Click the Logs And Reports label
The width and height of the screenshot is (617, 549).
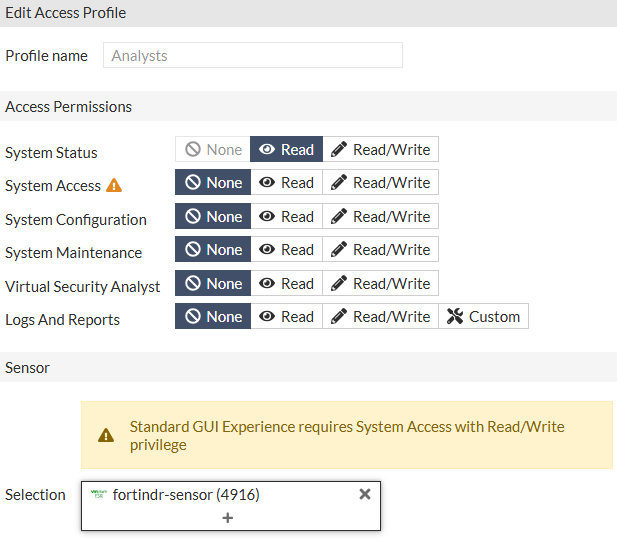62,320
